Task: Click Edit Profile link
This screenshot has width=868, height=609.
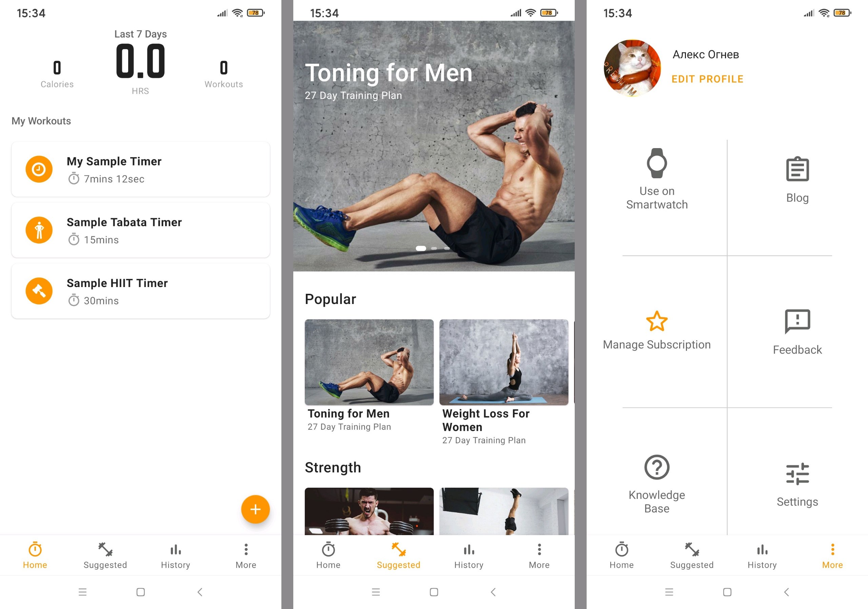Action: [708, 78]
